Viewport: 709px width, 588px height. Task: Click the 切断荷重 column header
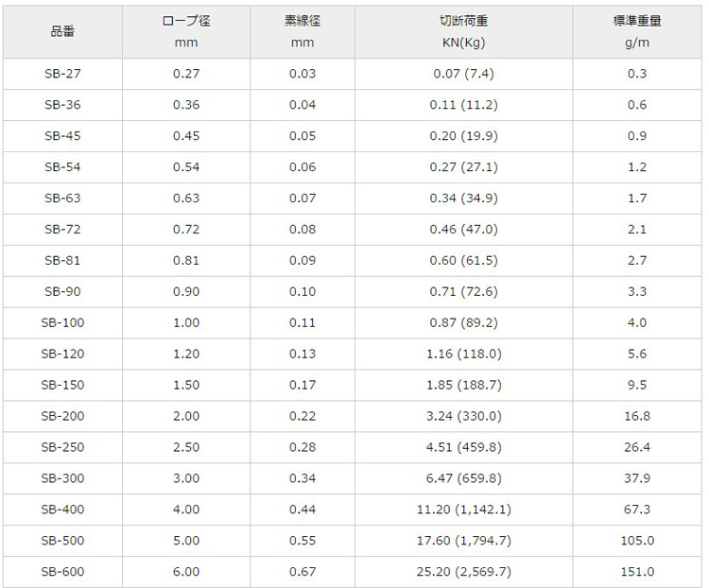pos(463,31)
